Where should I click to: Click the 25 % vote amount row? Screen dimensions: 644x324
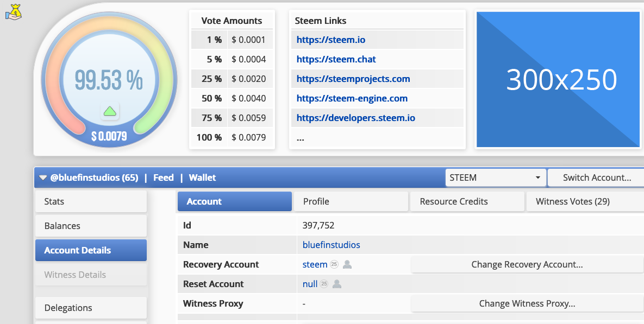pos(232,79)
